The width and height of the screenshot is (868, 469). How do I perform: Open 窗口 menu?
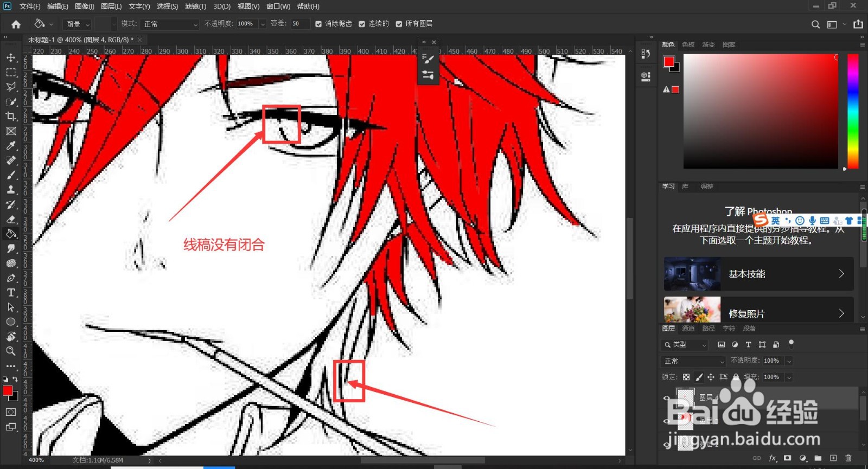click(x=278, y=7)
